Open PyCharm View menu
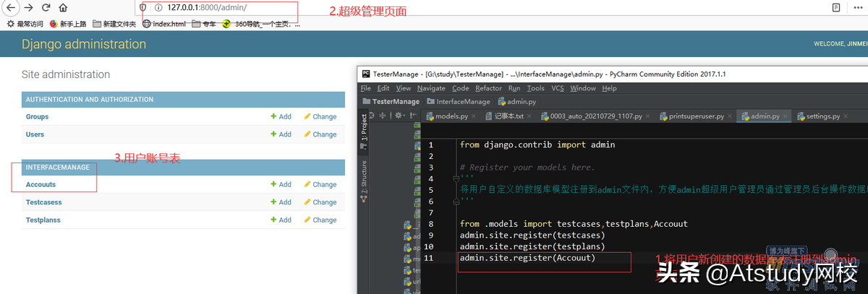This screenshot has width=868, height=294. pyautogui.click(x=404, y=88)
